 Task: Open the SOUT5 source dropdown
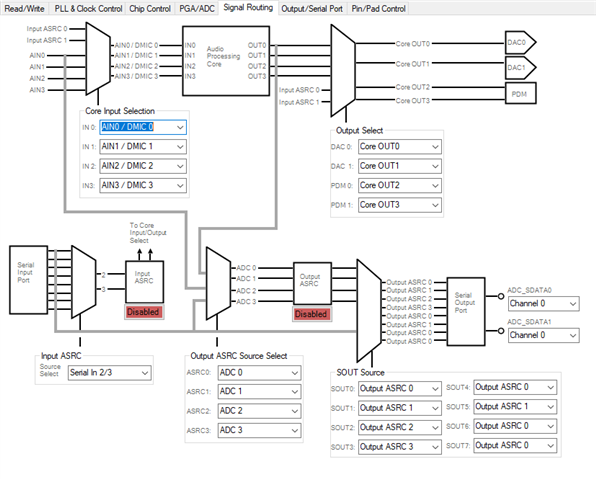pyautogui.click(x=515, y=406)
